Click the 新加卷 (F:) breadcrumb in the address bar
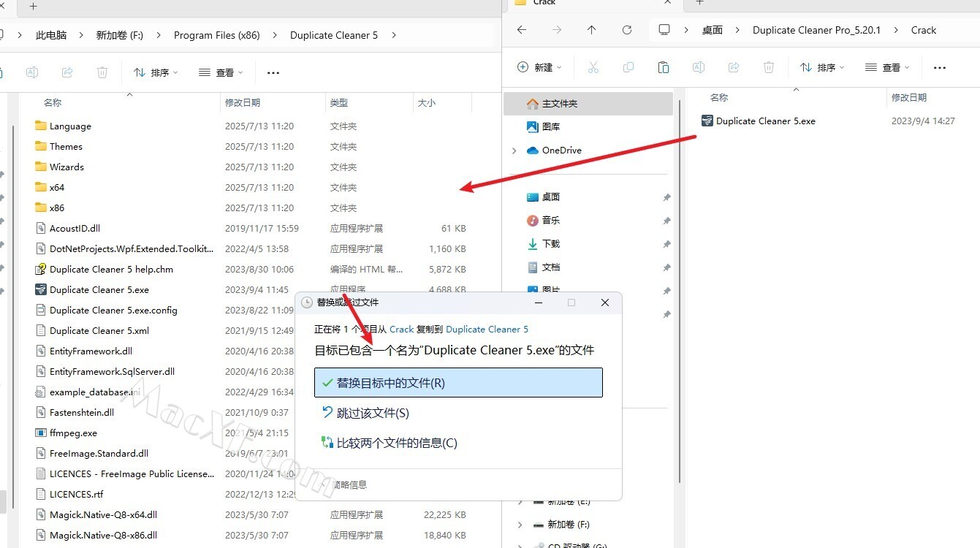 coord(120,35)
